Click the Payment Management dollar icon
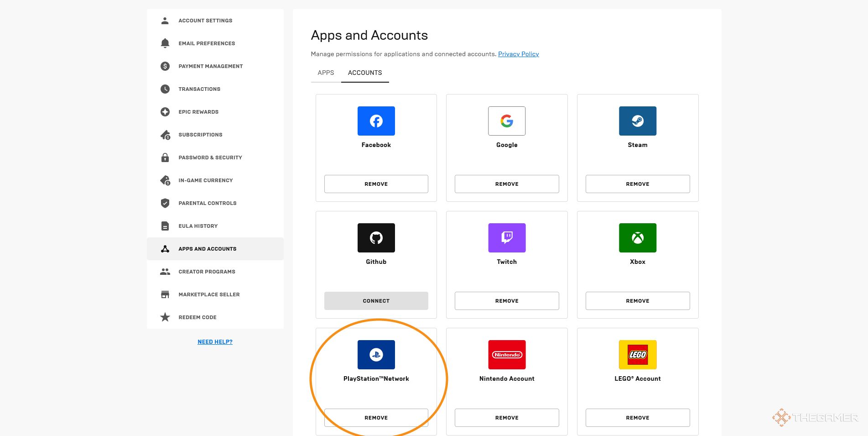 (x=165, y=66)
